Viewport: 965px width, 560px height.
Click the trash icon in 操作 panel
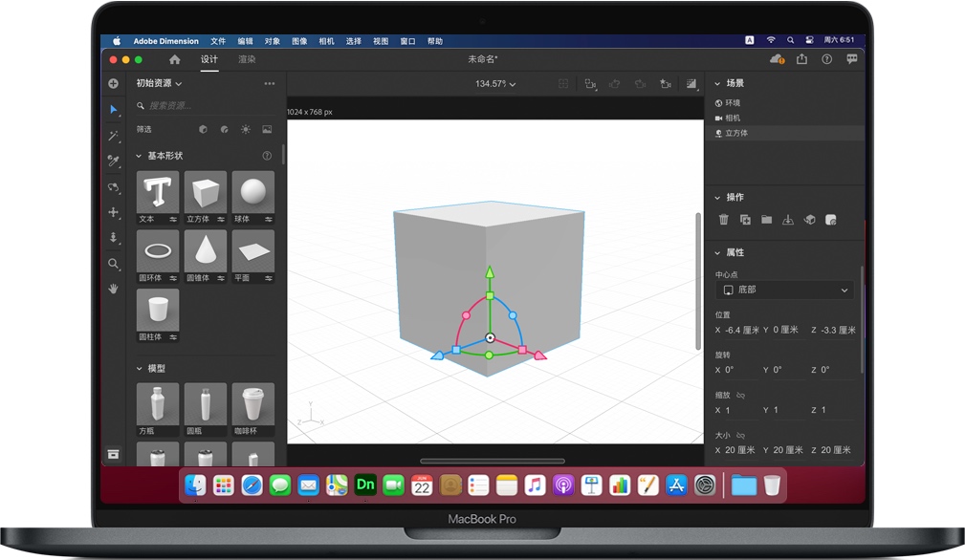[x=723, y=220]
